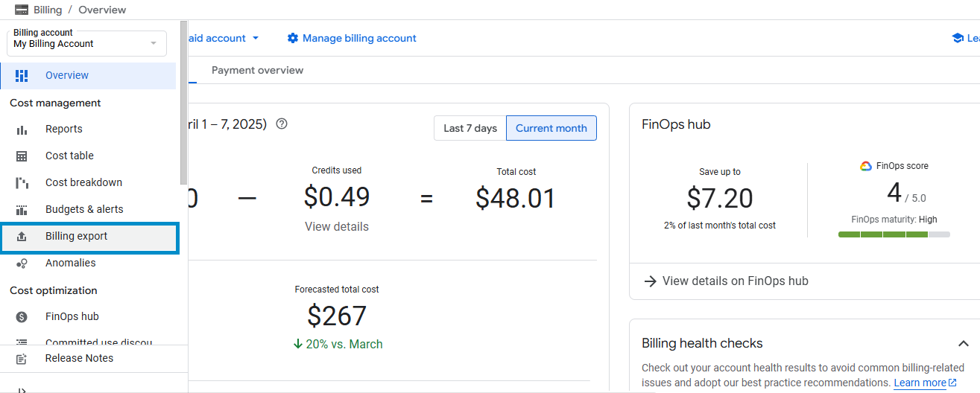Viewport: 980px width, 393px height.
Task: Click the Budgets & alerts icon
Action: [22, 210]
